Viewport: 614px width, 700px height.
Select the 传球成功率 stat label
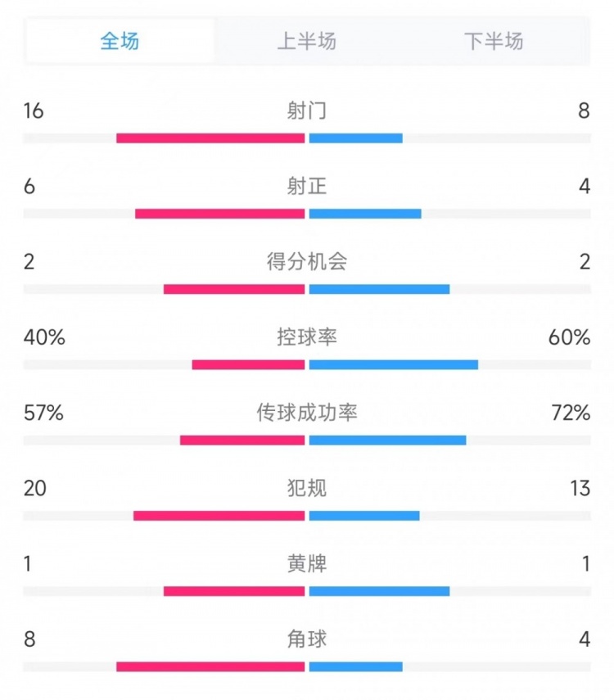point(307,413)
